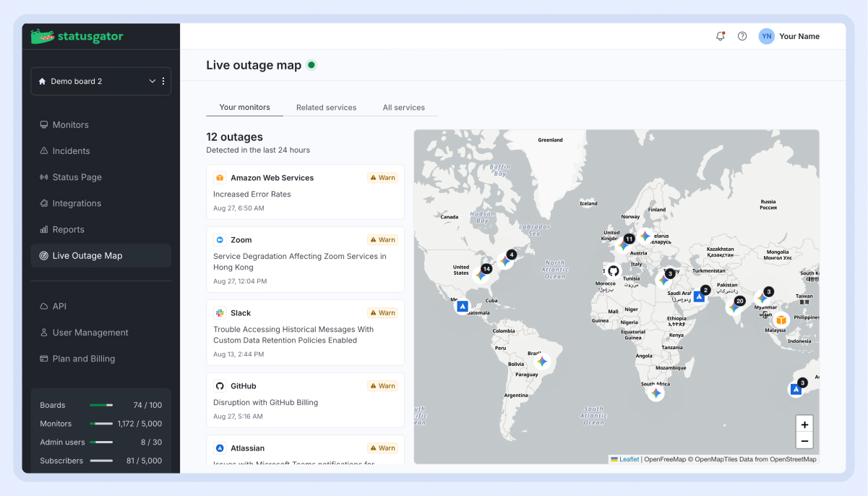The height and width of the screenshot is (496, 868).
Task: Open the Demo board 2 dropdown
Action: [101, 81]
